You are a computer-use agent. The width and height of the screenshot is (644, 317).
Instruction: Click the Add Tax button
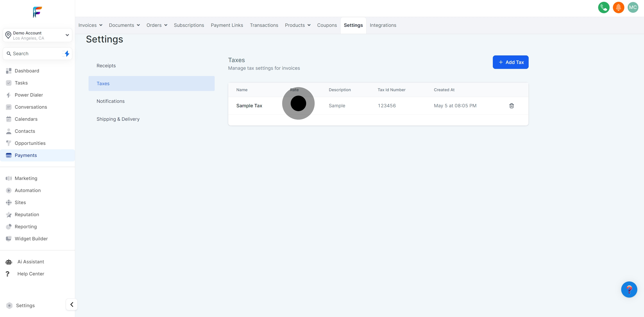[x=510, y=62]
